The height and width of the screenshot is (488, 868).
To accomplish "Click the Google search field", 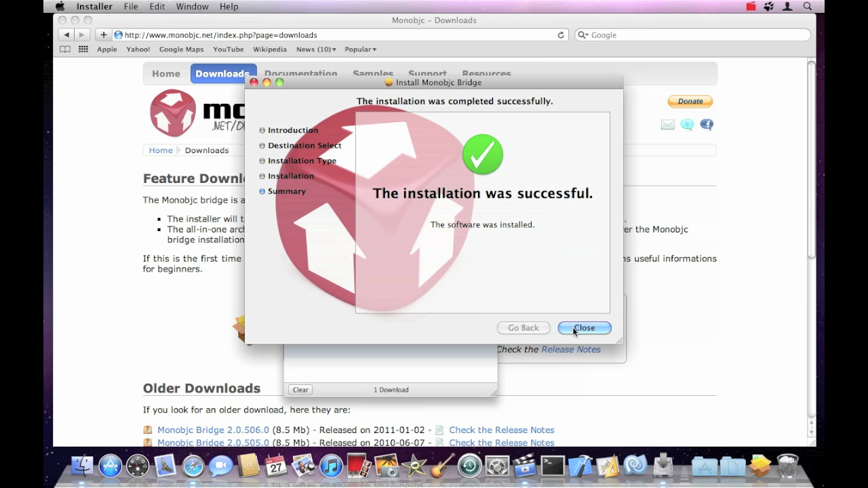I will (x=695, y=35).
